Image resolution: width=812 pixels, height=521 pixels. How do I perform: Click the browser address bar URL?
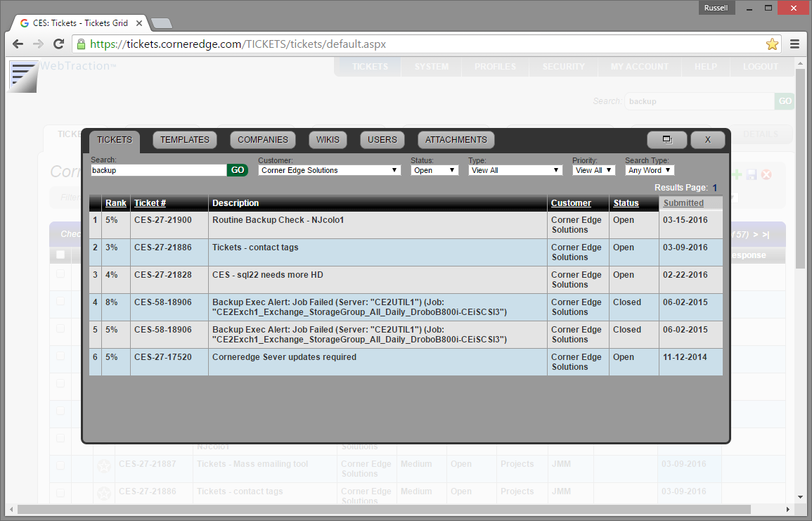[238, 44]
